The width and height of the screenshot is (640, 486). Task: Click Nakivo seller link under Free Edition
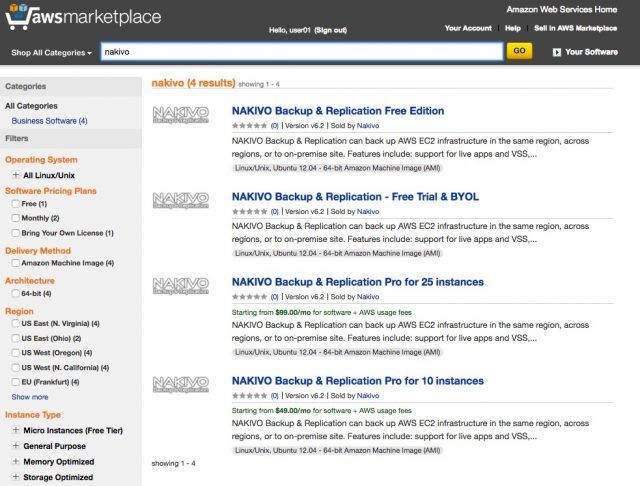pos(368,126)
